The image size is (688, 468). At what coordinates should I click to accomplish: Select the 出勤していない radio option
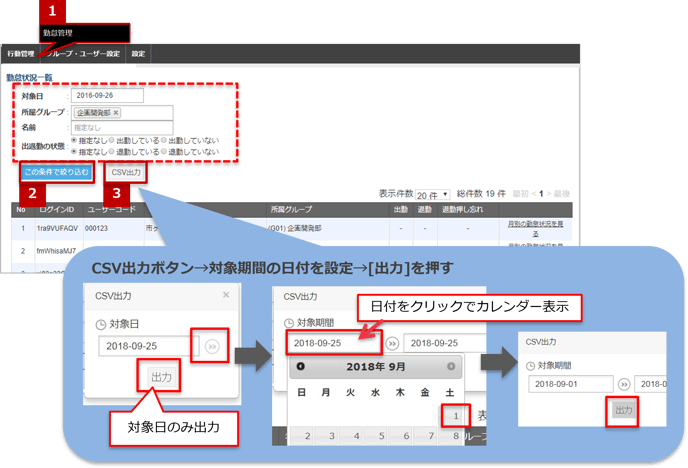coord(164,140)
